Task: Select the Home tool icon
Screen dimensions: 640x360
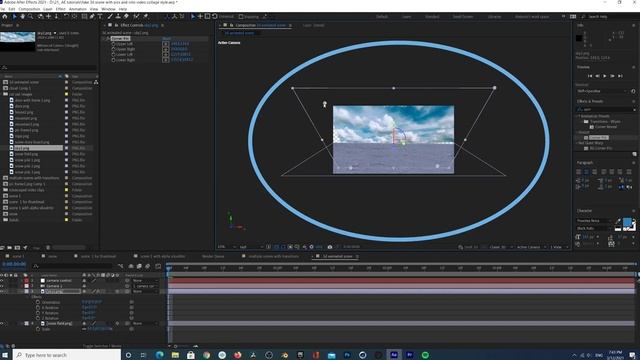Action: coord(4,16)
